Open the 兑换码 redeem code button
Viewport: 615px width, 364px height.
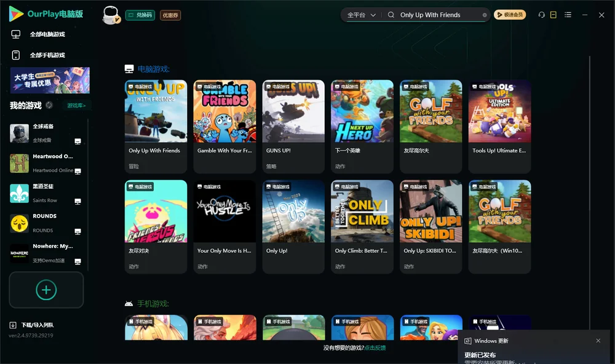coord(140,15)
